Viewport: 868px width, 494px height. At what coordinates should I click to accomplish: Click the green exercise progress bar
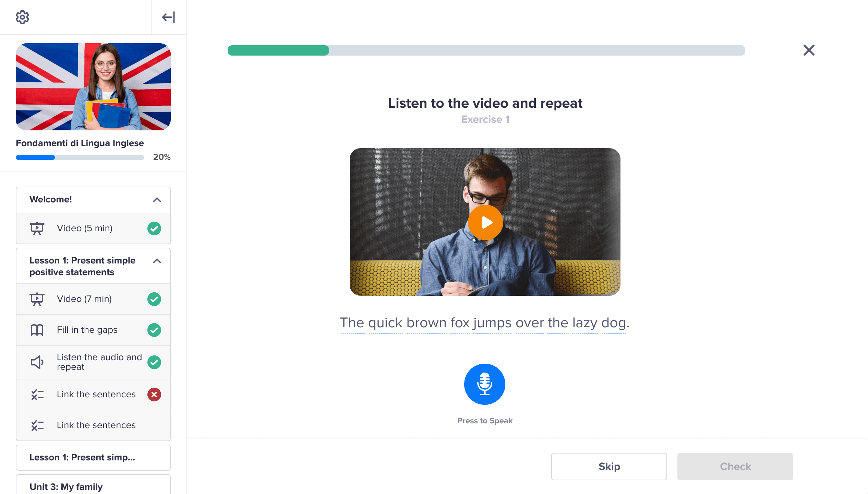click(x=278, y=50)
